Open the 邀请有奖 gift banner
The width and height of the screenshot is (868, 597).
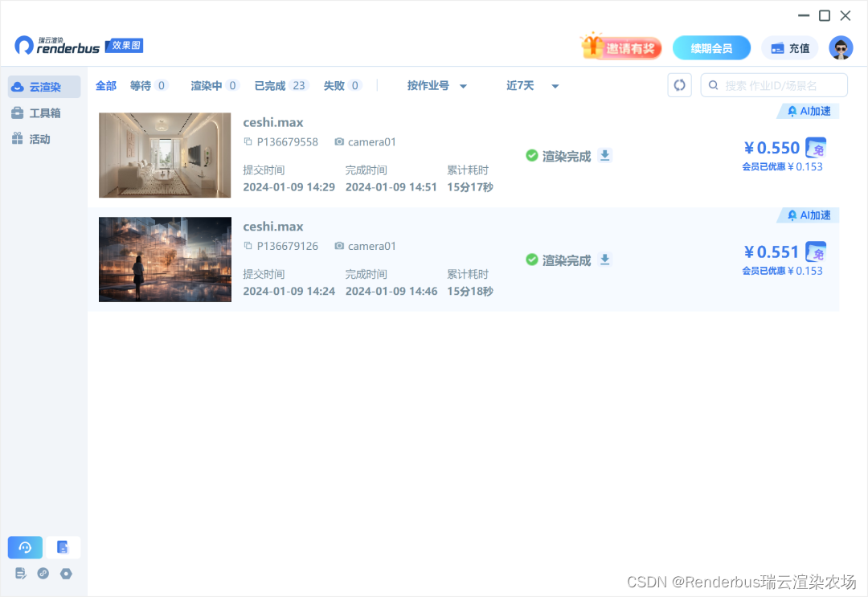tap(621, 47)
